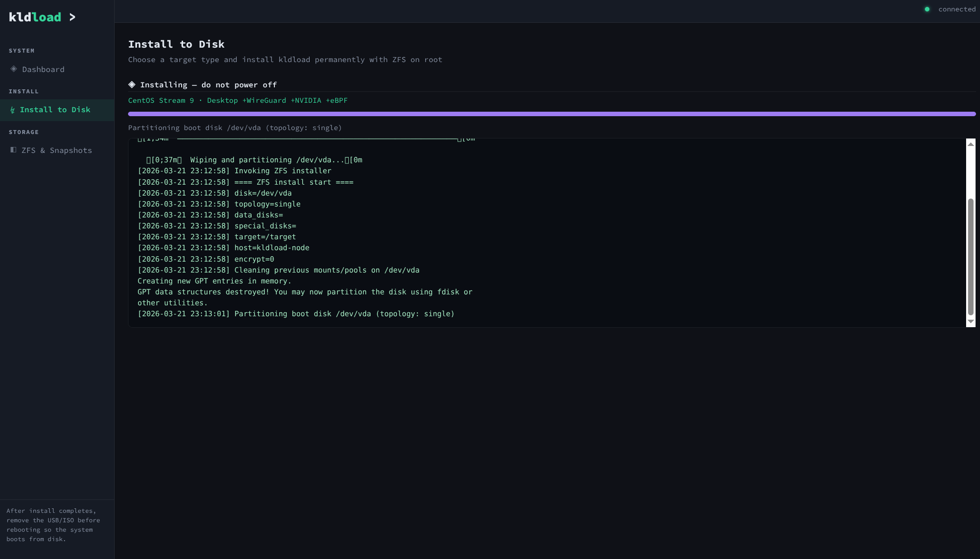Click the purple install progress bar
Viewport: 980px width, 559px height.
click(551, 114)
